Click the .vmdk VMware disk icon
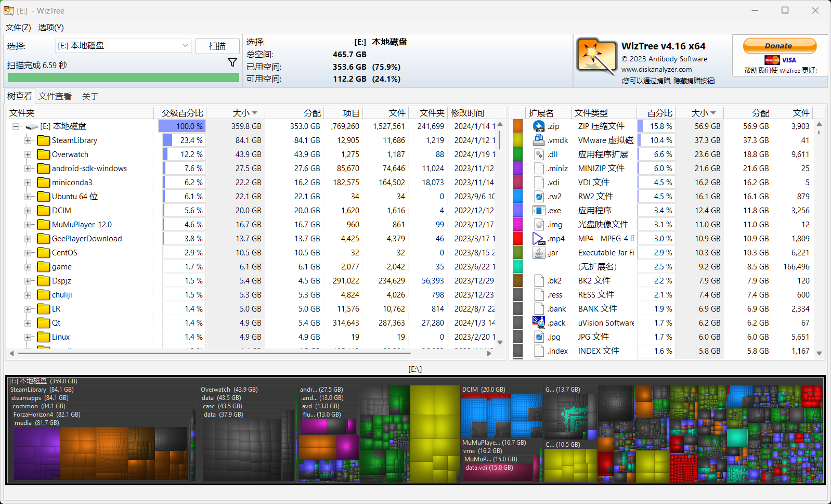 coord(539,140)
